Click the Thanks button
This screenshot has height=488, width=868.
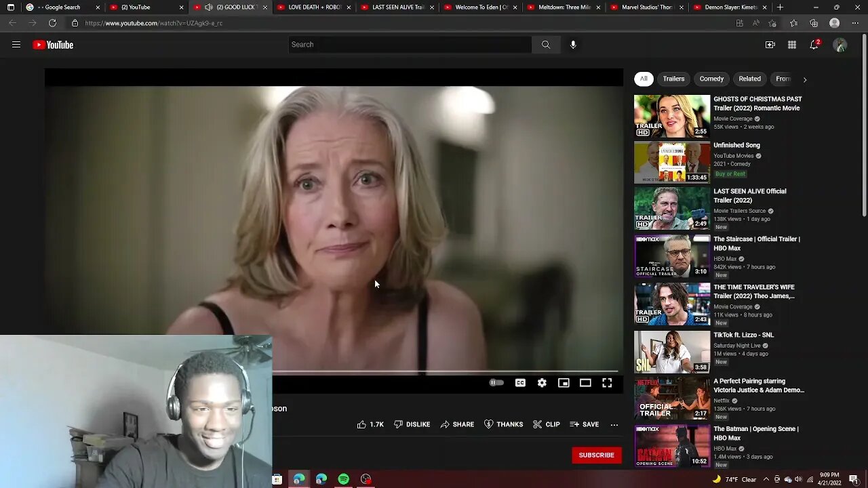[503, 424]
